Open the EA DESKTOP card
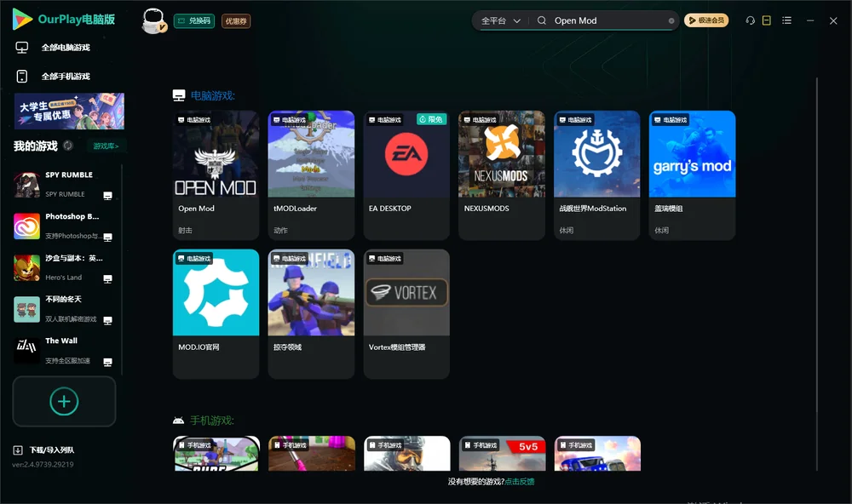 pos(406,175)
